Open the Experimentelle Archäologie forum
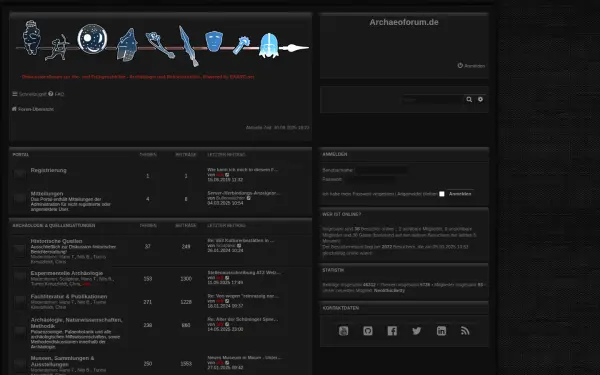This screenshot has height=375, width=600. 67,273
